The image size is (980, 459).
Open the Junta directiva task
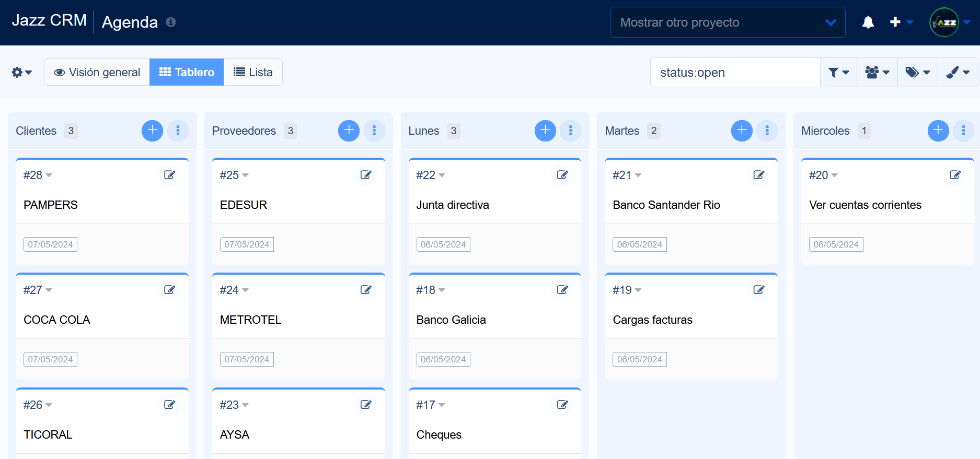(x=453, y=205)
